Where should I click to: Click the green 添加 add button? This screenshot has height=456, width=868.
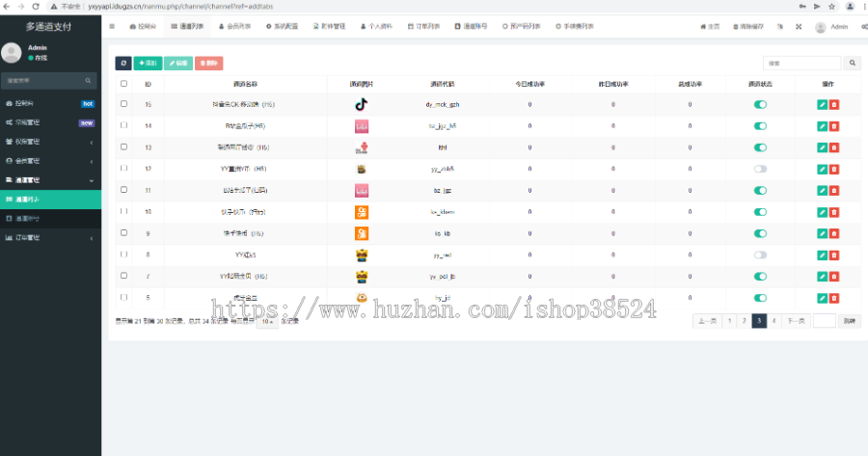click(148, 64)
